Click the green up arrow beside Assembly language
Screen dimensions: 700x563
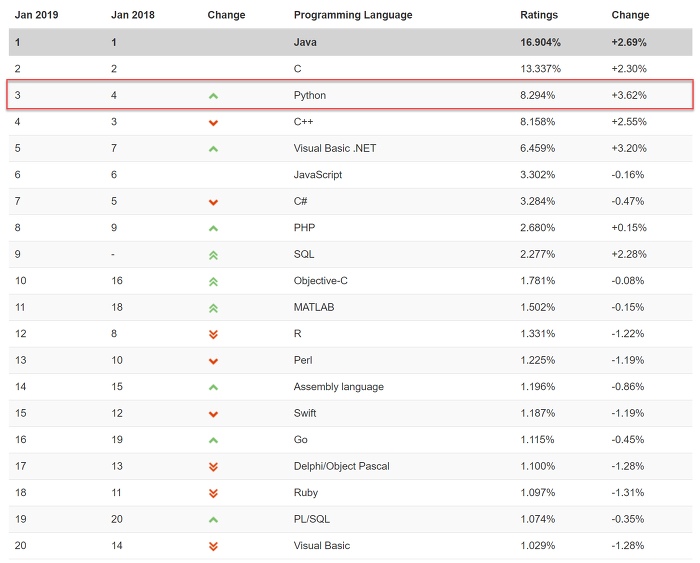coord(213,388)
